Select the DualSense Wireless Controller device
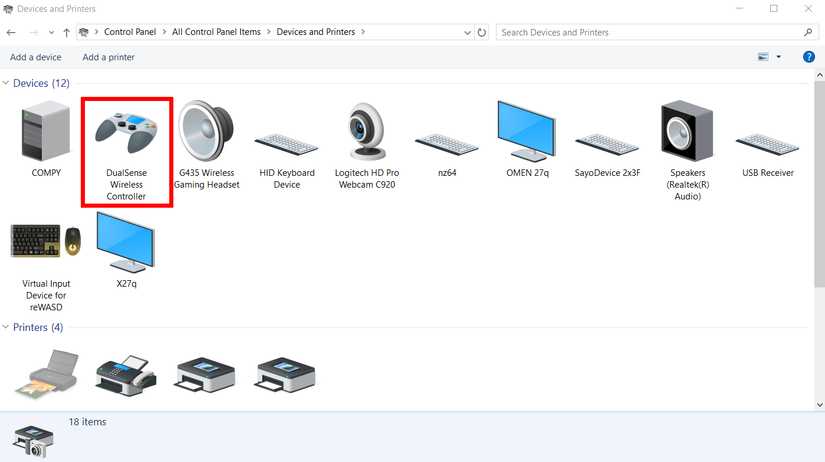 pyautogui.click(x=126, y=135)
